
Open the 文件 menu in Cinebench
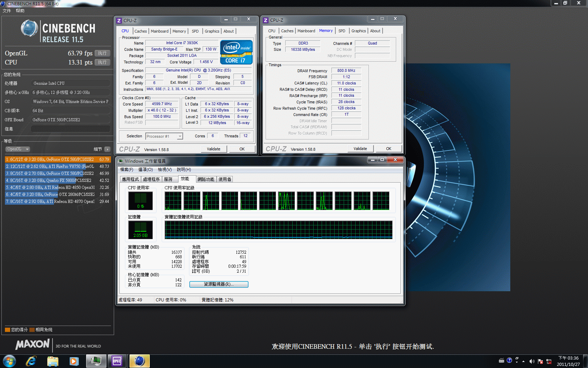point(7,11)
